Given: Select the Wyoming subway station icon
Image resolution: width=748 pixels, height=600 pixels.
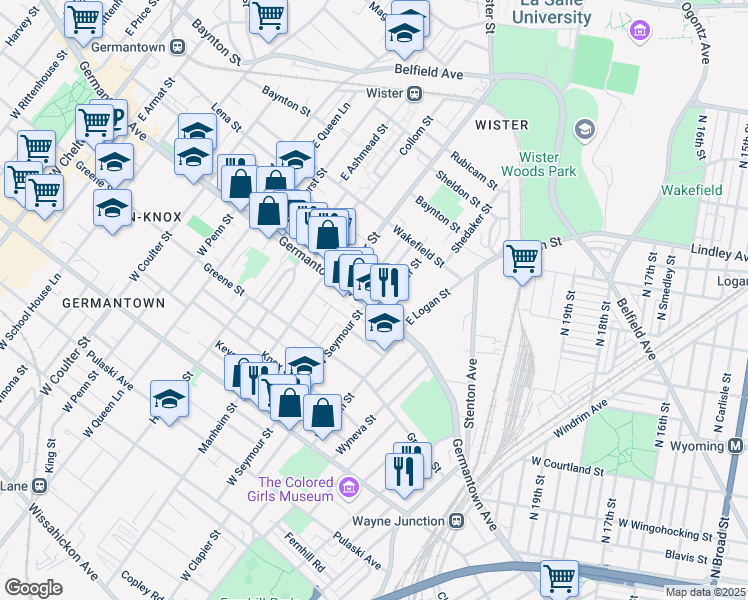Looking at the screenshot, I should (x=735, y=445).
